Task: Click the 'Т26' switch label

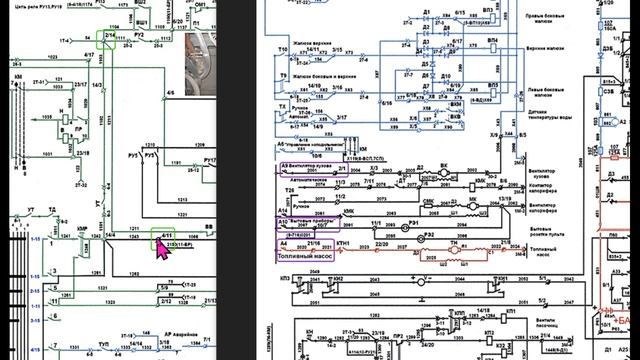Action: click(x=289, y=190)
